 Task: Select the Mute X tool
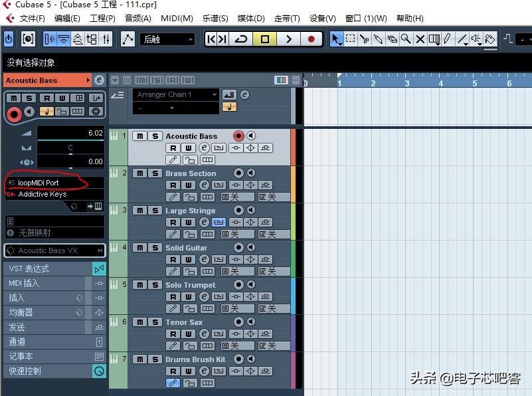click(420, 39)
